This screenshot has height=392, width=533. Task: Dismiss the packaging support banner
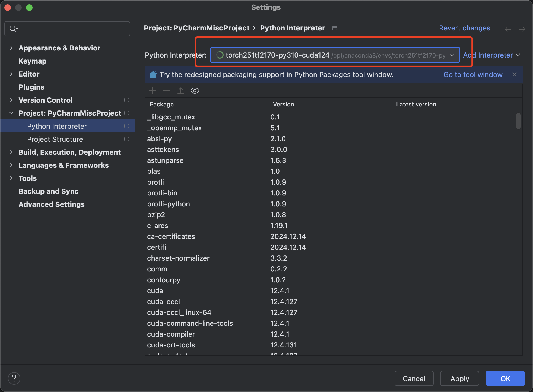click(x=515, y=74)
